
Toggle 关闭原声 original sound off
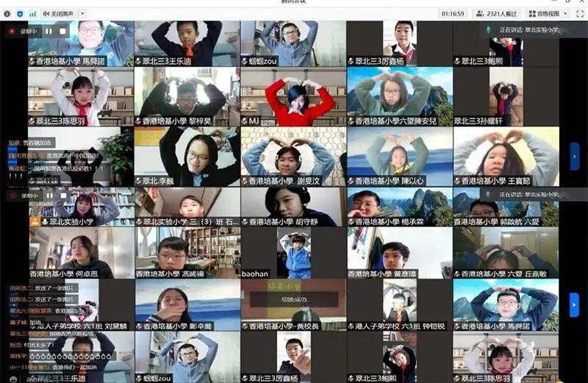(57, 13)
